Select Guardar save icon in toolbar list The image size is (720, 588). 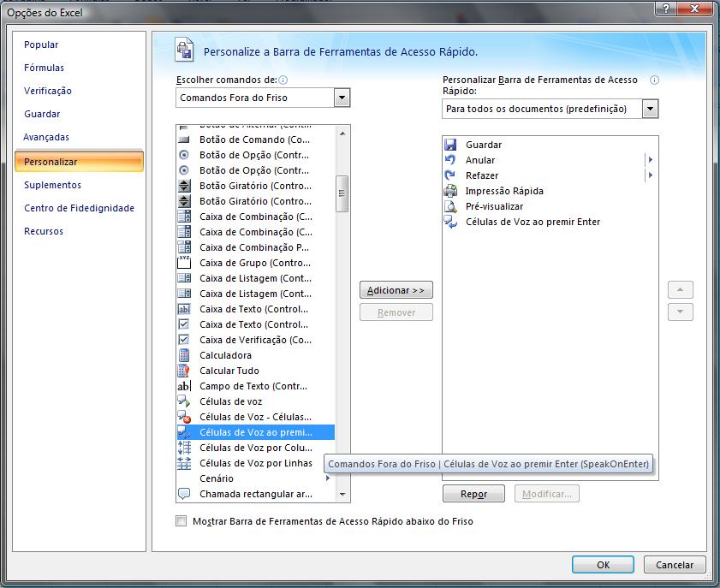[x=450, y=145]
